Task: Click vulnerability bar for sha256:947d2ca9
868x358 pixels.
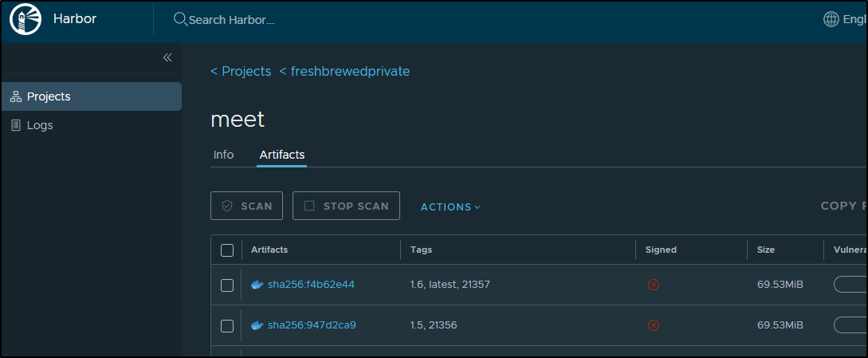Action: click(850, 325)
